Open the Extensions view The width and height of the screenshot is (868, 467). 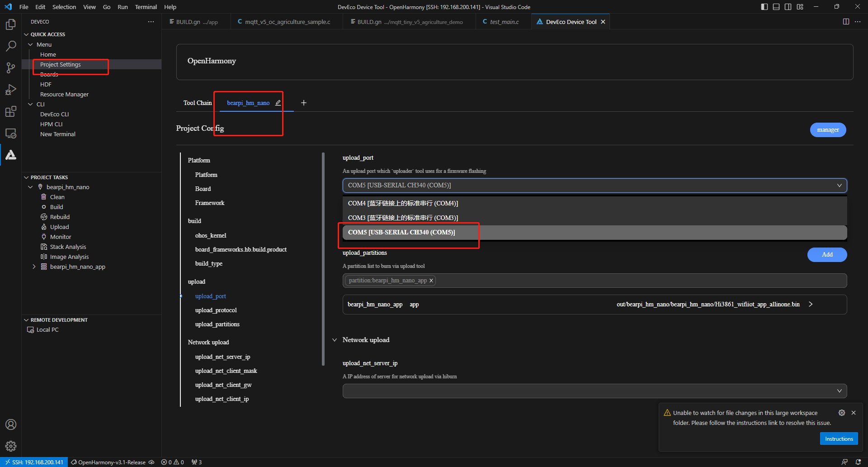[x=11, y=111]
